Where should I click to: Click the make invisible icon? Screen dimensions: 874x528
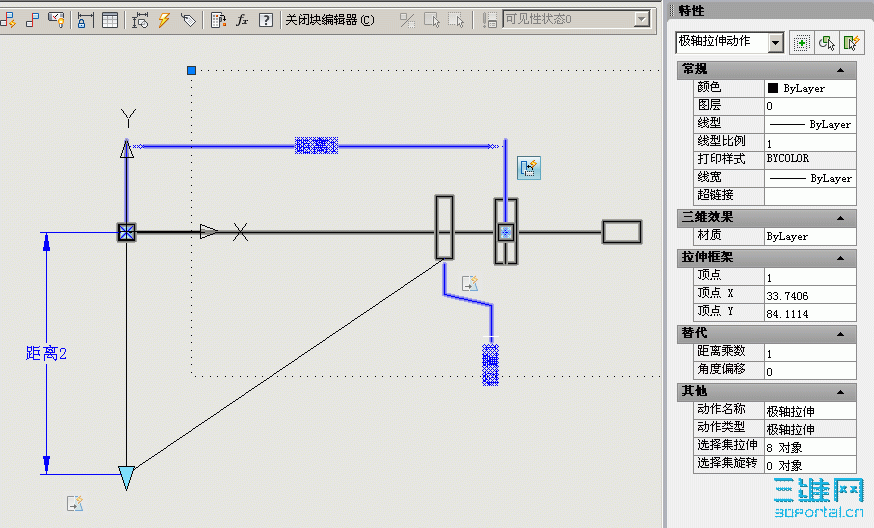point(457,20)
